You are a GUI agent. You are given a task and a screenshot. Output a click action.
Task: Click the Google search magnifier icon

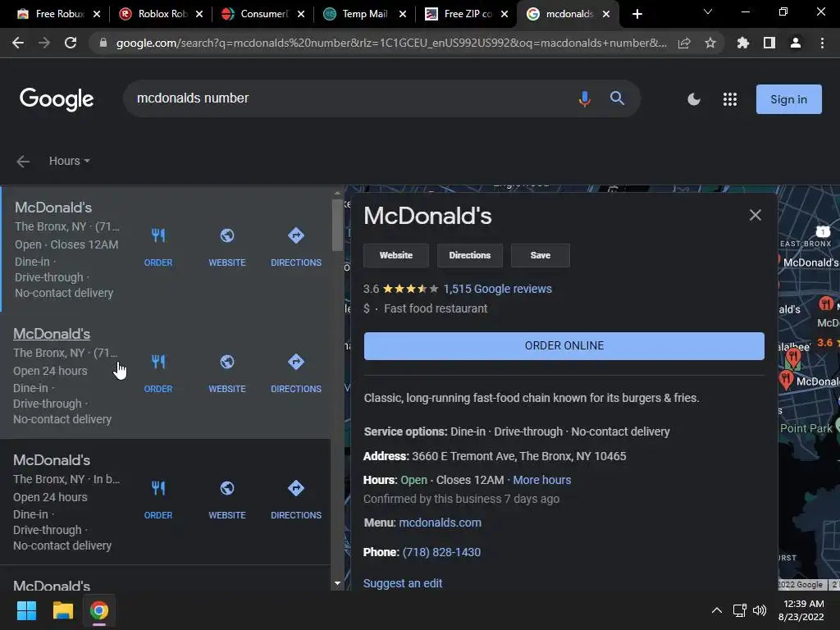(617, 98)
